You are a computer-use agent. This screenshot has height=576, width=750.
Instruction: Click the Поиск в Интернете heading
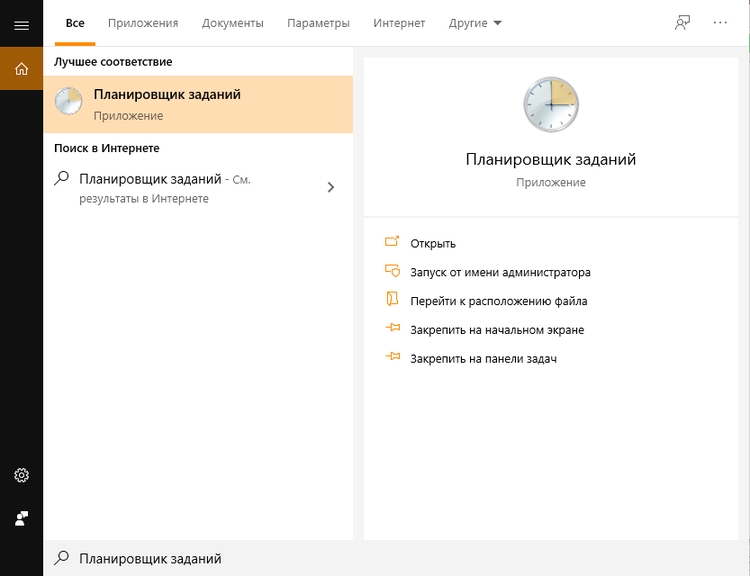[107, 148]
